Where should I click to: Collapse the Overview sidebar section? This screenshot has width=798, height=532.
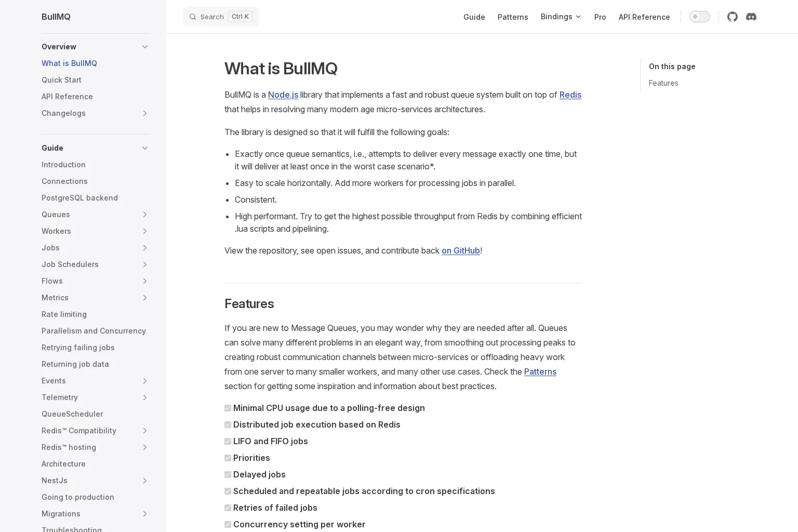145,47
